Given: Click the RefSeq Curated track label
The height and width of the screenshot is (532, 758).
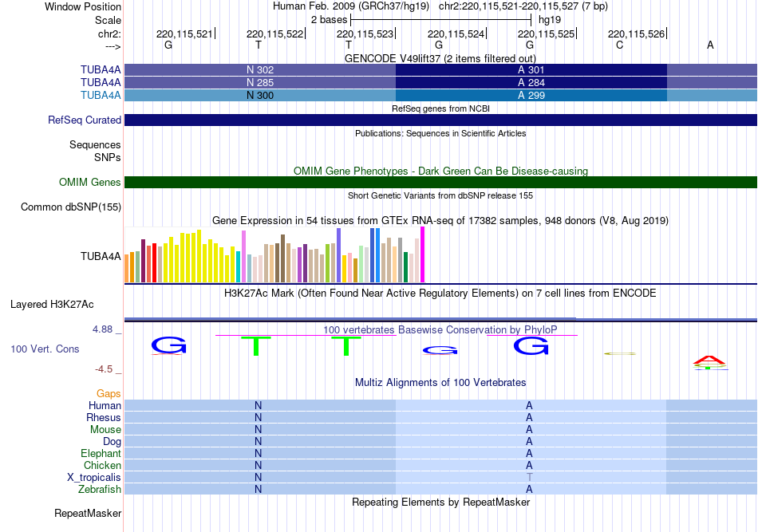Looking at the screenshot, I should (84, 120).
